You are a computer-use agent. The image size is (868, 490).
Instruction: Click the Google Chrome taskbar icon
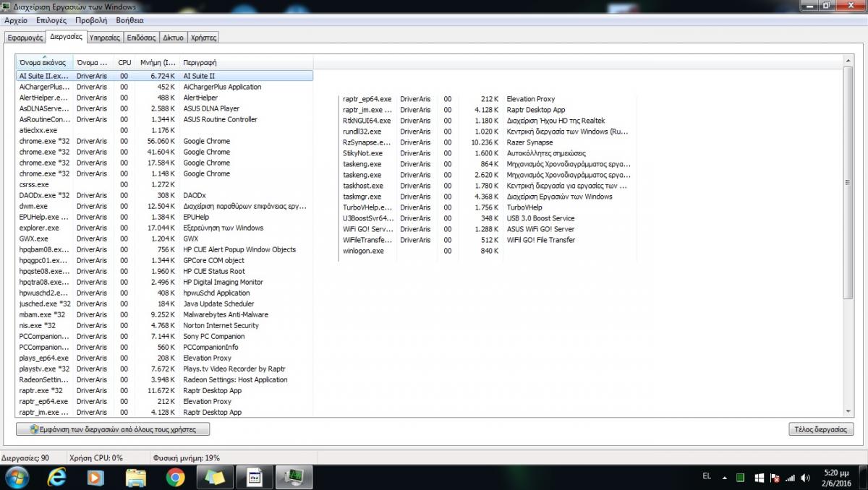(x=175, y=477)
